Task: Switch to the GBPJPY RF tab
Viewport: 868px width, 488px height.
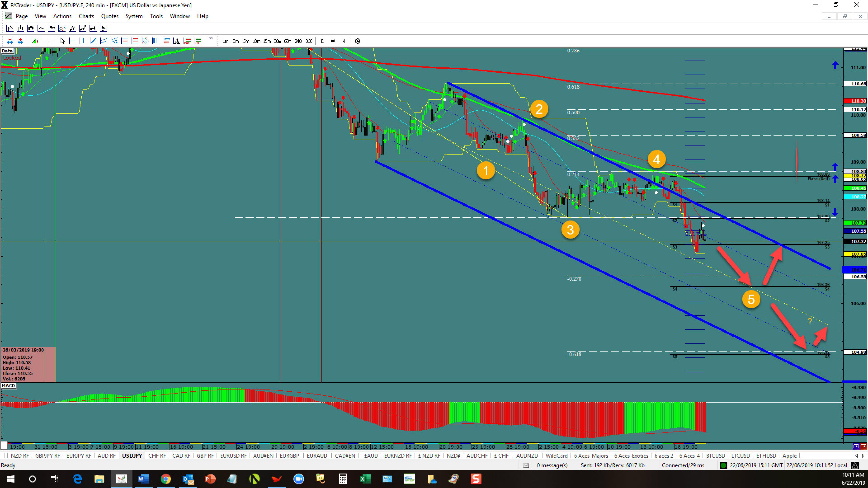Action: pos(47,456)
